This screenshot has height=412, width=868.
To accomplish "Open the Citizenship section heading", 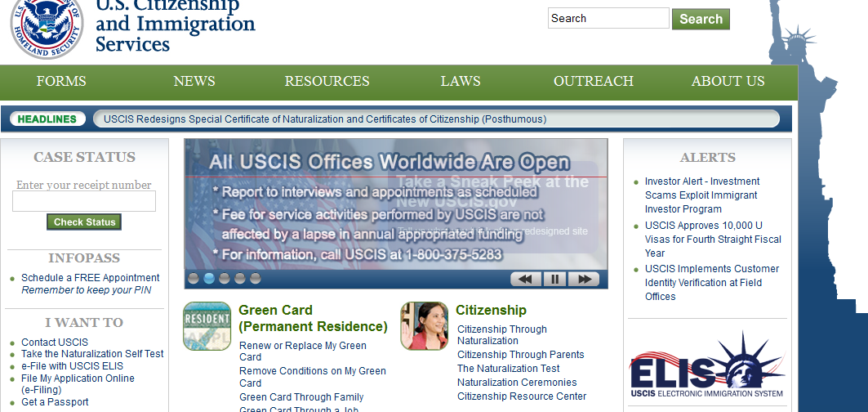I will coord(491,310).
